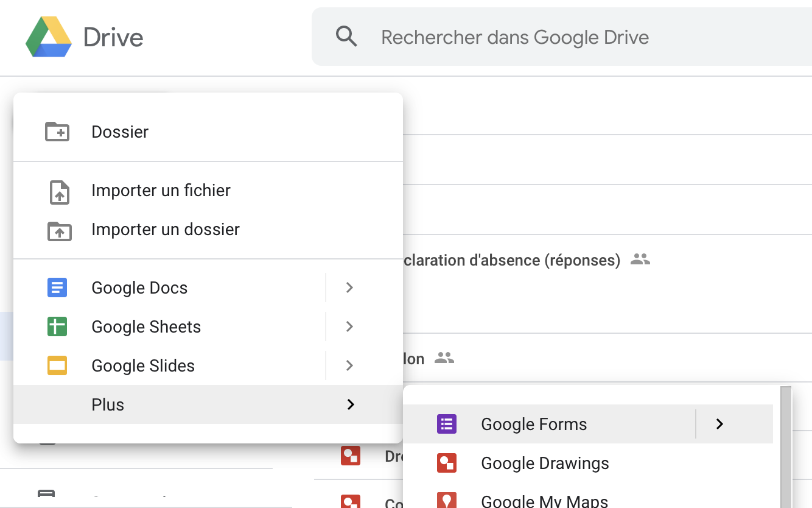The height and width of the screenshot is (508, 812).
Task: Expand the Google Sheets submenu arrow
Action: [x=349, y=326]
